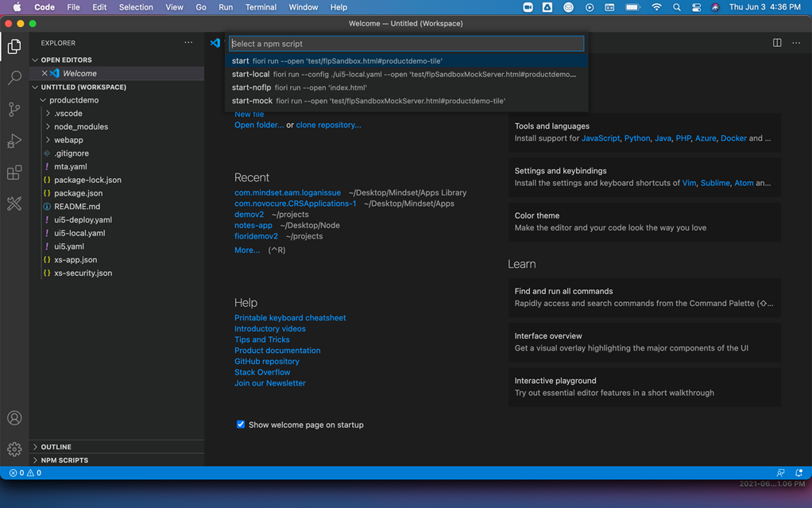Open Wi-Fi status menu icon
This screenshot has height=508, width=812.
pyautogui.click(x=656, y=7)
